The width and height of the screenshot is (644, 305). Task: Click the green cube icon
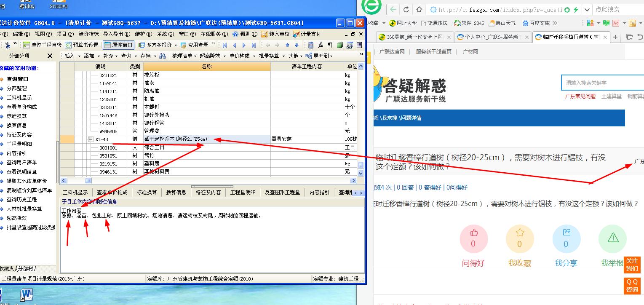[x=340, y=45]
